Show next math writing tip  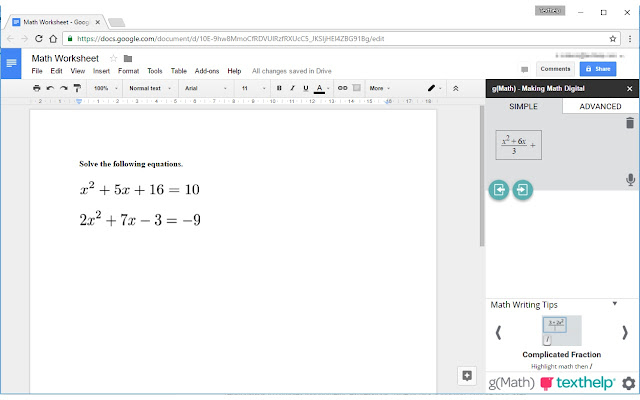[625, 333]
